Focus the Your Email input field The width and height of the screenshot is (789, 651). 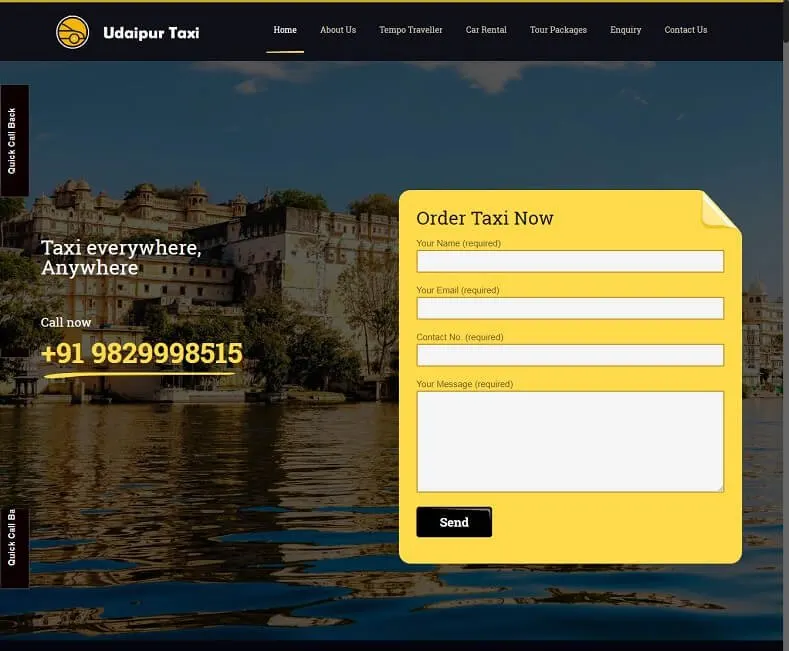(570, 308)
